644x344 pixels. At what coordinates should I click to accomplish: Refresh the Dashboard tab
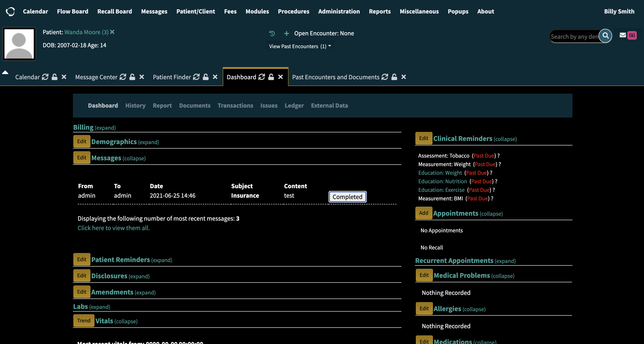point(261,77)
